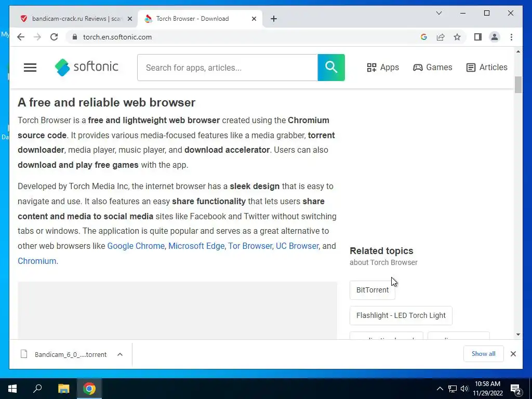Image resolution: width=532 pixels, height=399 pixels.
Task: Dismiss the downloads bar
Action: 513,354
